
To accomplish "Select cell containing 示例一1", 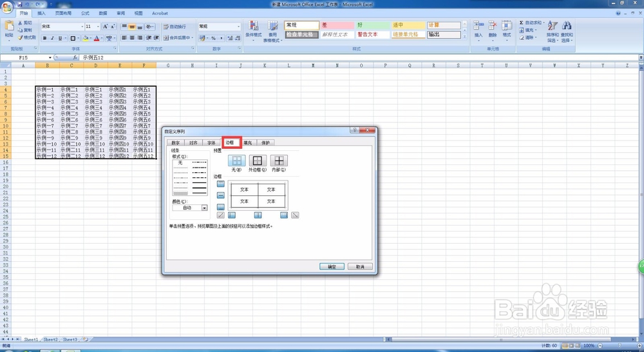I will 47,89.
